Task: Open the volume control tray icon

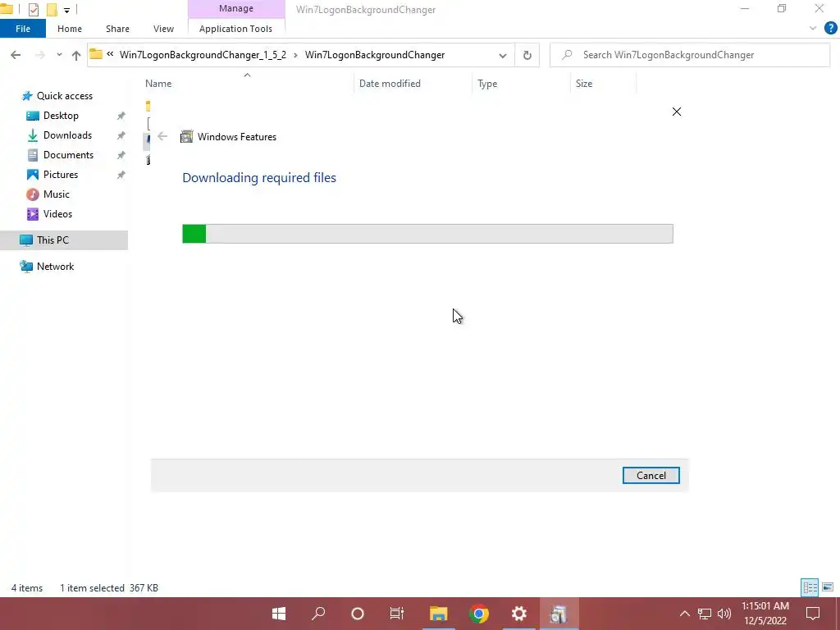Action: click(x=724, y=614)
